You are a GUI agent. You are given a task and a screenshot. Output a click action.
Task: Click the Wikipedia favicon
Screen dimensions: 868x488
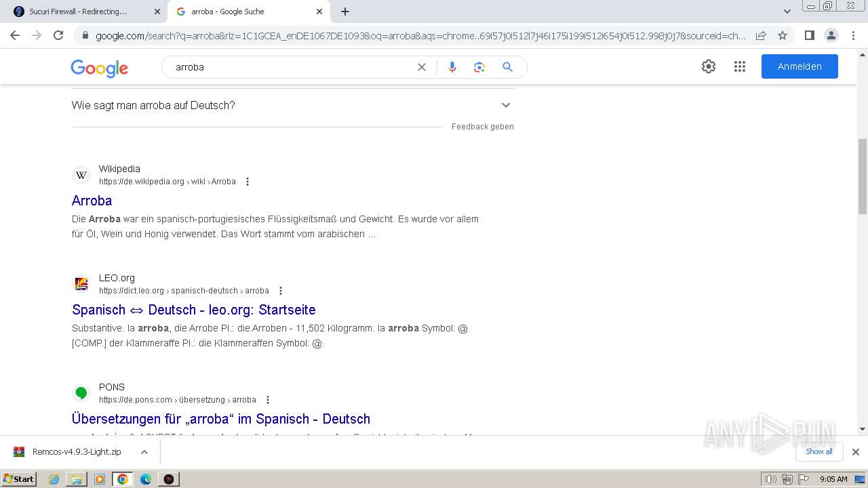(81, 176)
